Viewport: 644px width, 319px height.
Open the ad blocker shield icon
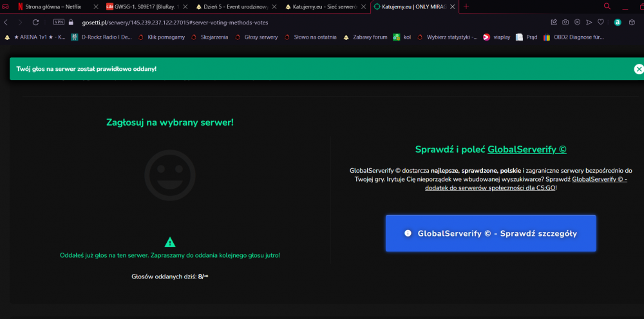pos(577,22)
